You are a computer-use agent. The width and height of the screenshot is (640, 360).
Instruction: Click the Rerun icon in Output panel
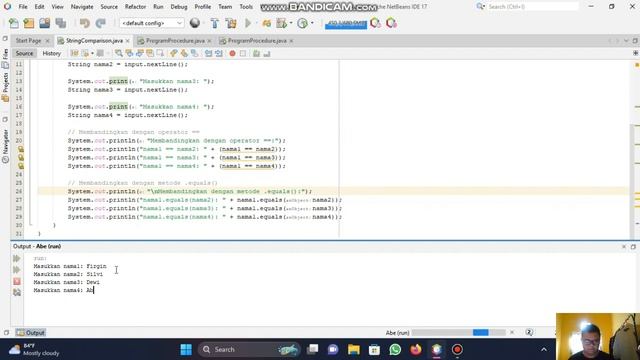coord(17,259)
